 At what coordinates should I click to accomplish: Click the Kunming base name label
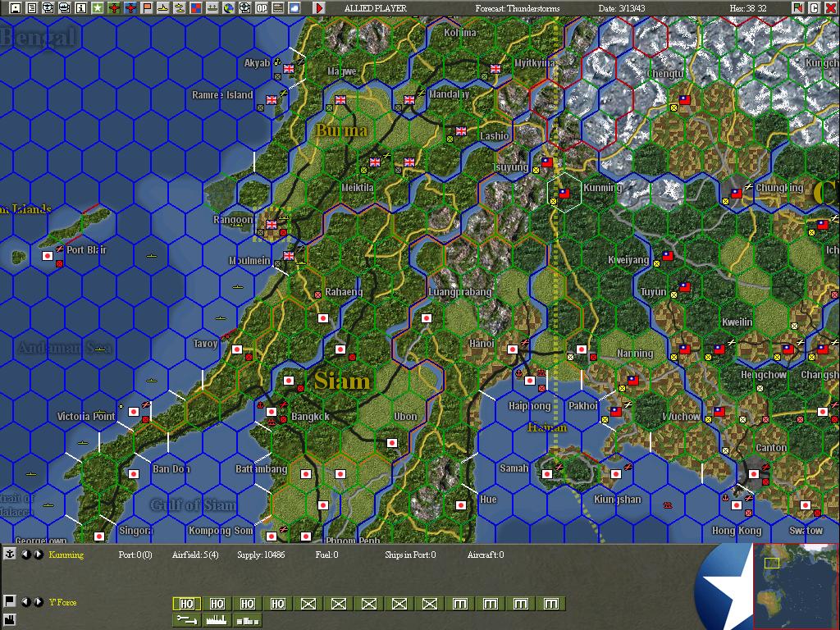(66, 555)
